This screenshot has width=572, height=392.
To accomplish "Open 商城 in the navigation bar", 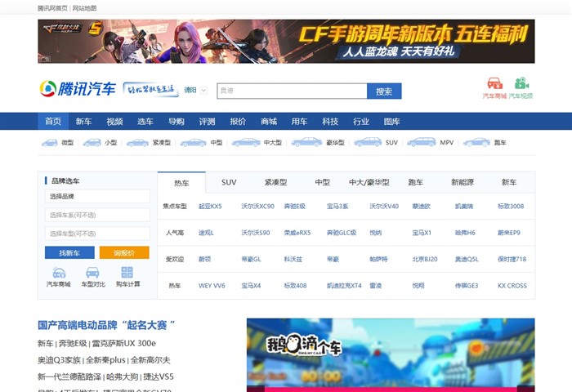I will click(x=269, y=122).
